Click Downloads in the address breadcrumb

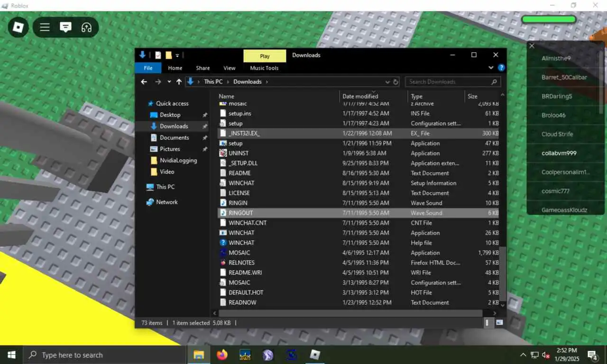pyautogui.click(x=248, y=82)
